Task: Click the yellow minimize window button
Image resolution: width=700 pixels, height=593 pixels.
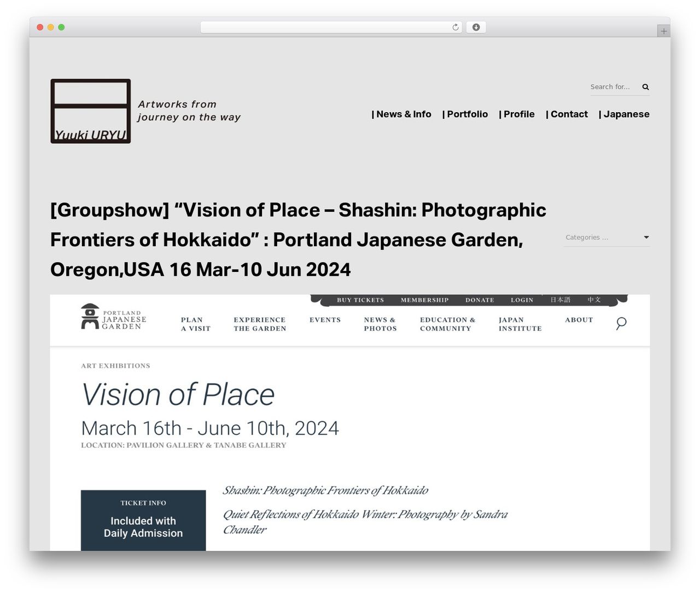Action: pos(51,27)
